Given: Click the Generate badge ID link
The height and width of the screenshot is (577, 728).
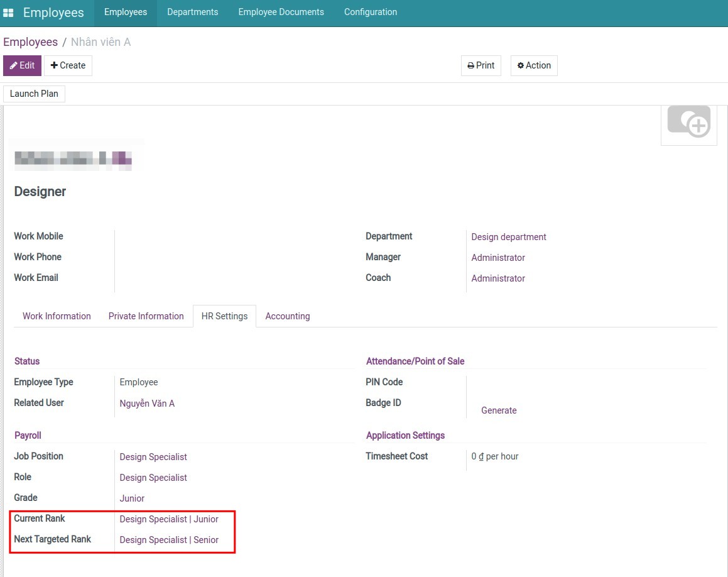Looking at the screenshot, I should click(499, 410).
